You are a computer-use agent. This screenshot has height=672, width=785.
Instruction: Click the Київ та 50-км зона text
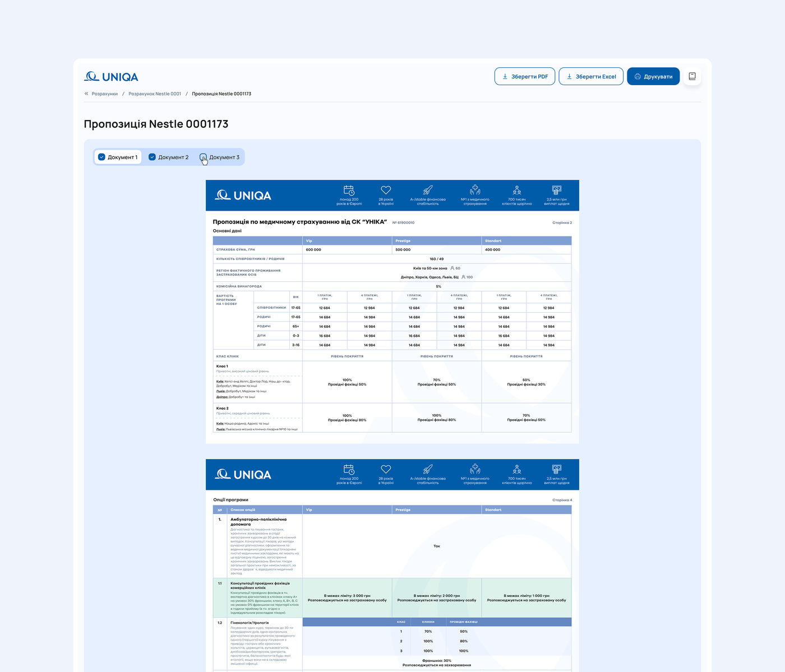[x=430, y=268]
